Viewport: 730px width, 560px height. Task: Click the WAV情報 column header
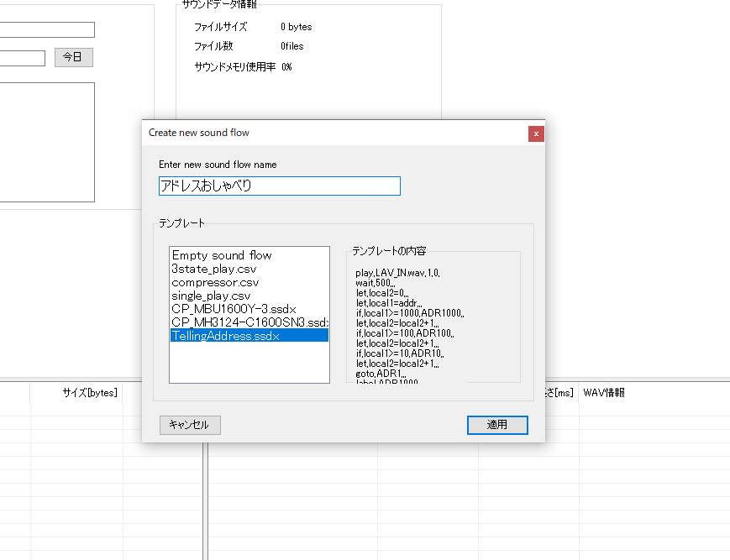pyautogui.click(x=603, y=392)
